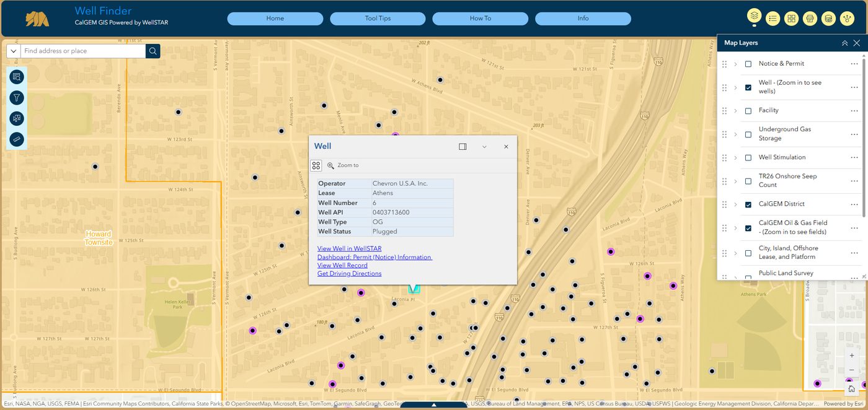This screenshot has width=868, height=410.
Task: Enable Underground Gas Storage layer checkbox
Action: [748, 134]
